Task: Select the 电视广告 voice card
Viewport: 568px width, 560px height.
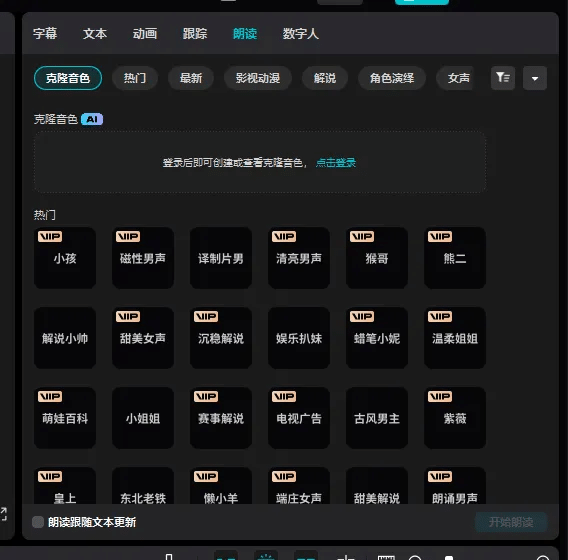Action: [x=299, y=418]
